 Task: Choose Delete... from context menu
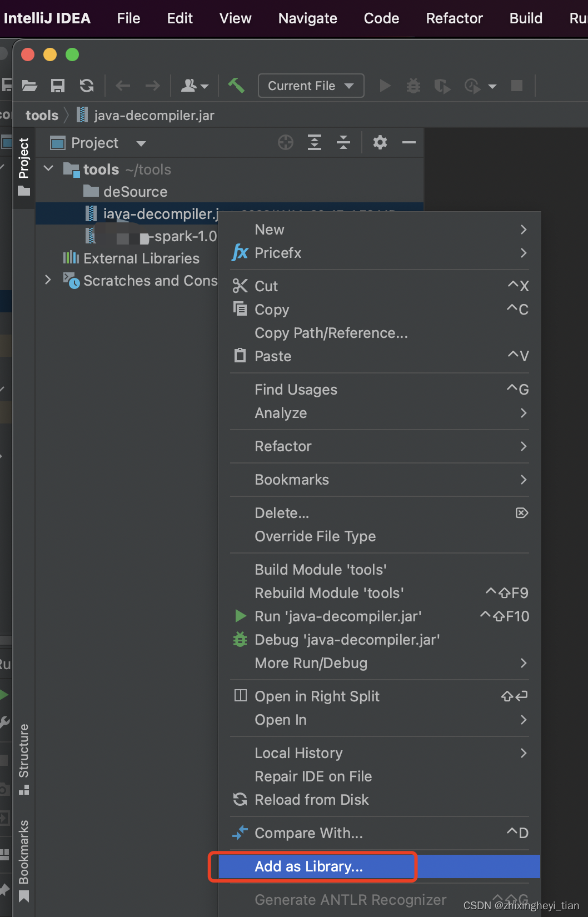point(379,513)
